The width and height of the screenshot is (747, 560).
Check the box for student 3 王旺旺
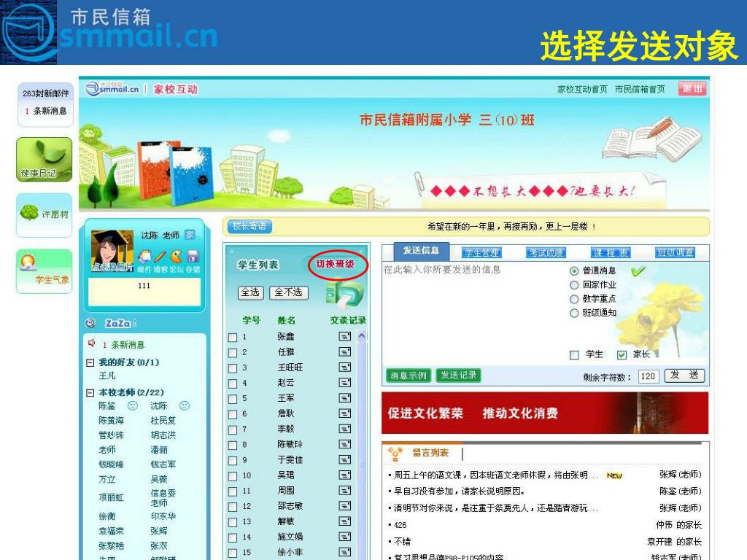(x=233, y=368)
